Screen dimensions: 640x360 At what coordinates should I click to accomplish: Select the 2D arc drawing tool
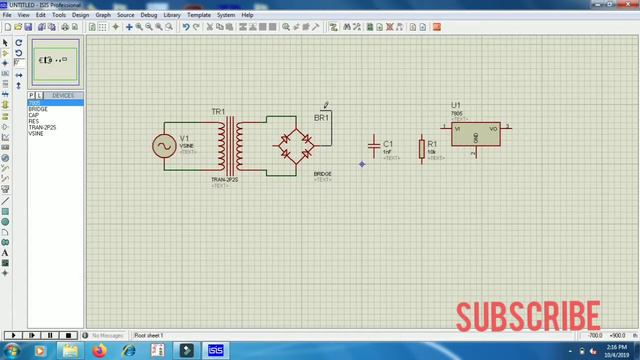5,232
